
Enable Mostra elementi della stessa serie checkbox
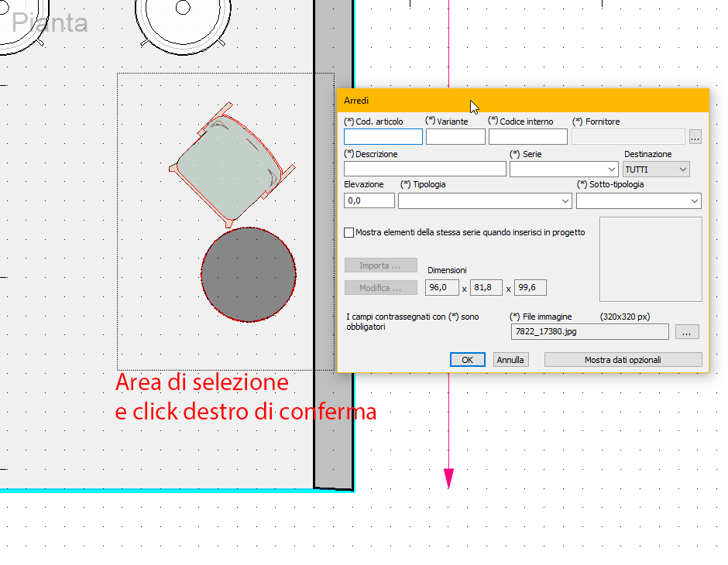click(349, 232)
